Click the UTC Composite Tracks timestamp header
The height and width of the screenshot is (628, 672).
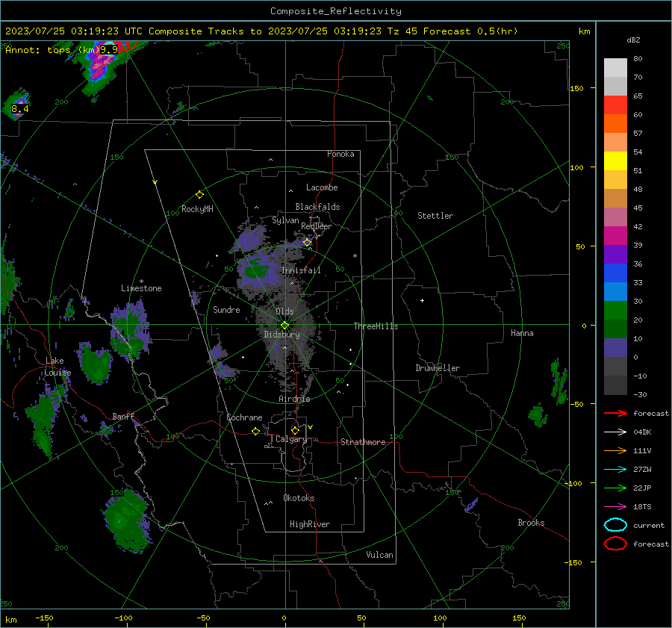pos(261,31)
